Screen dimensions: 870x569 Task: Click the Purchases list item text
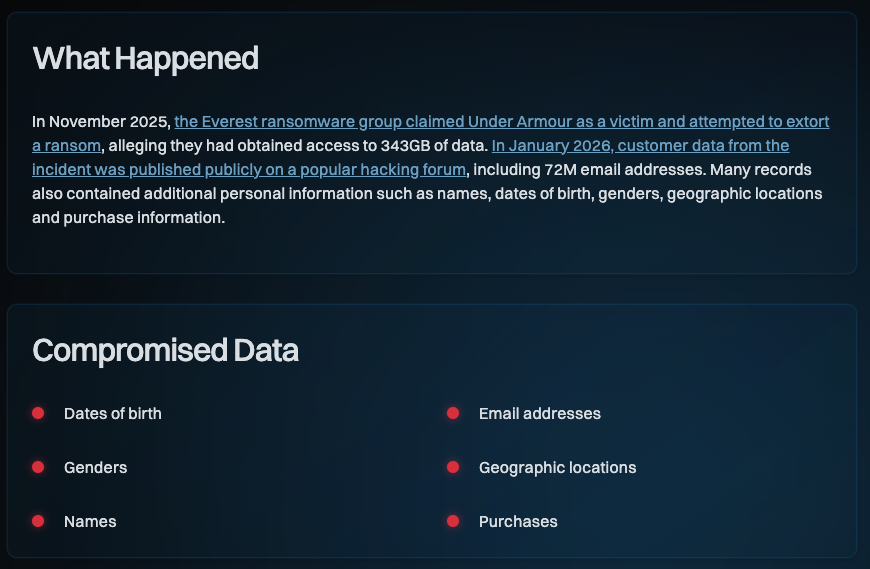tap(518, 521)
